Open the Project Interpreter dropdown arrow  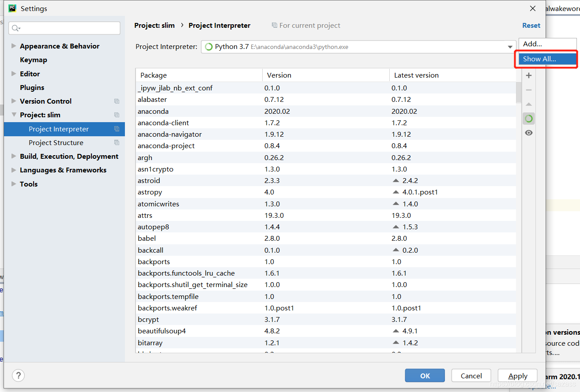tap(511, 47)
